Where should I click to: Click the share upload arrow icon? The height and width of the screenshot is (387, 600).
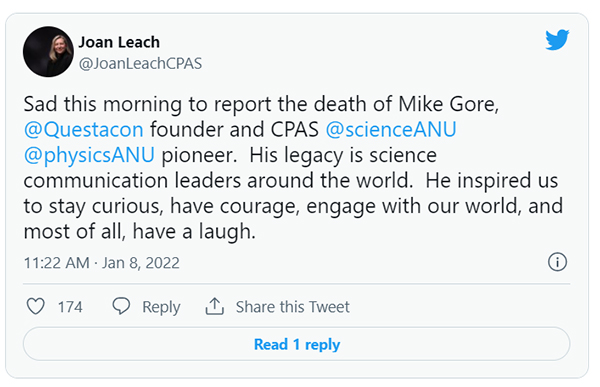(x=215, y=306)
